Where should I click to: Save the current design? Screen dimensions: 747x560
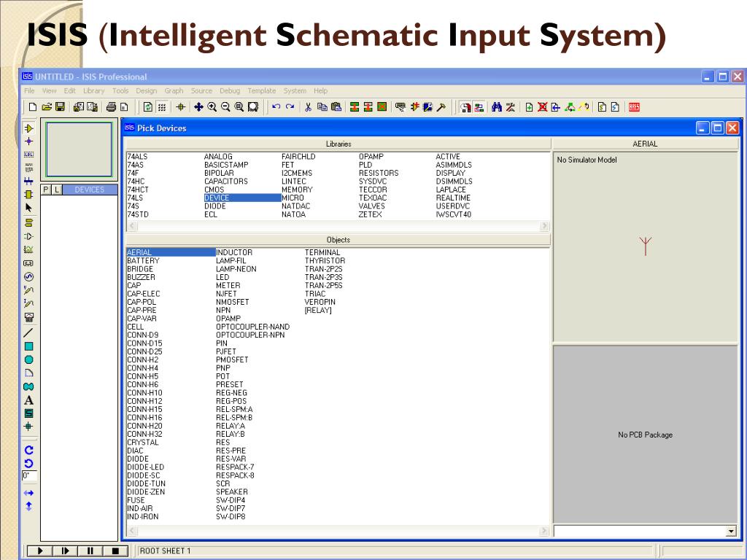point(60,107)
